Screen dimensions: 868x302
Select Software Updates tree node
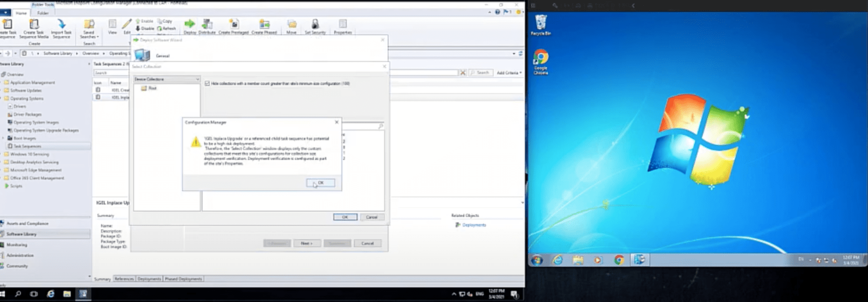26,90
